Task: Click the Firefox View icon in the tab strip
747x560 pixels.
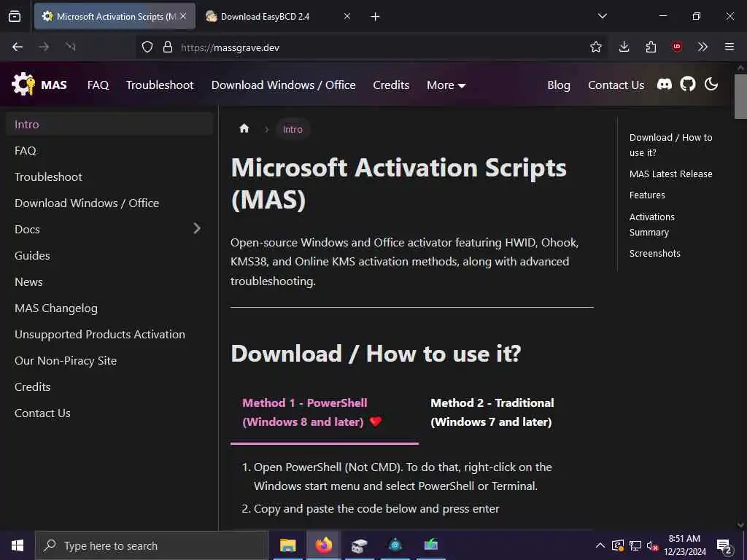Action: [x=15, y=17]
